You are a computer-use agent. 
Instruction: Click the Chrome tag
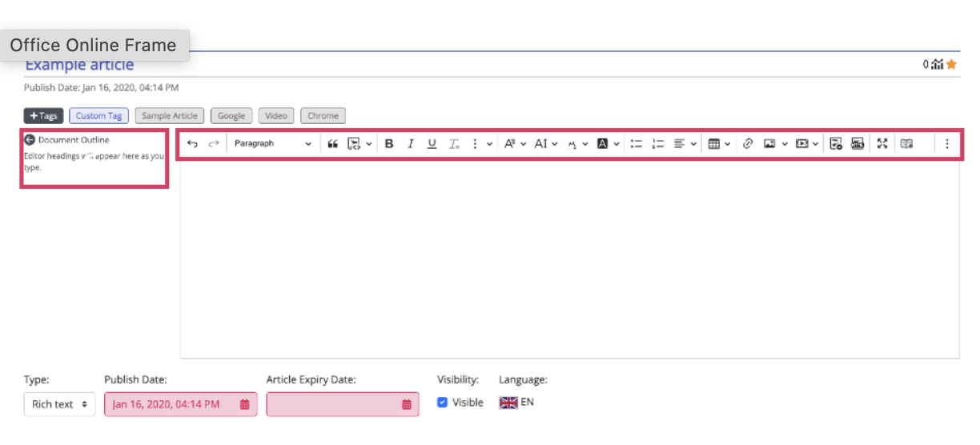pos(323,116)
